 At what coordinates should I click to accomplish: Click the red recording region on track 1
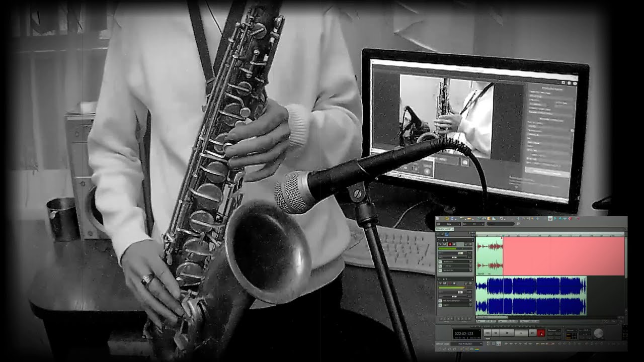pos(564,256)
